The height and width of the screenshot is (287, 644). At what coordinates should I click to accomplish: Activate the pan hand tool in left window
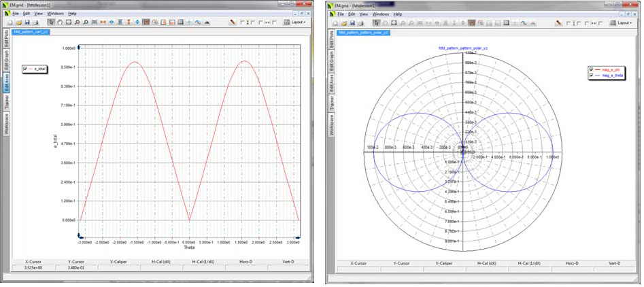click(x=60, y=22)
